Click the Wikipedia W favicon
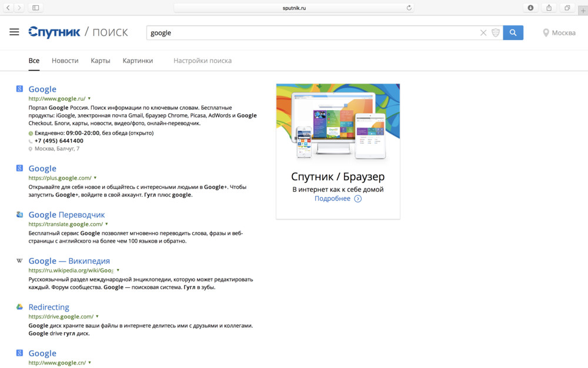Viewport: 588px width, 368px height. [x=19, y=261]
